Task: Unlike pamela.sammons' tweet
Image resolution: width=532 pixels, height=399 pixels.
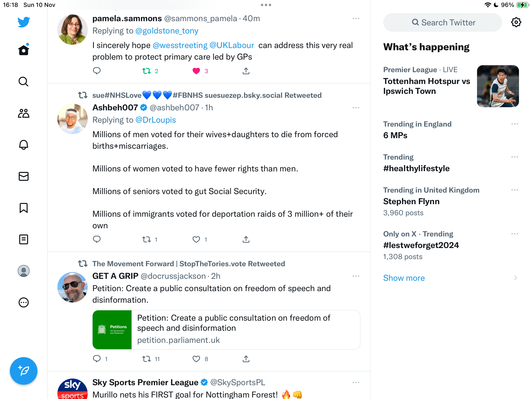Action: tap(196, 71)
